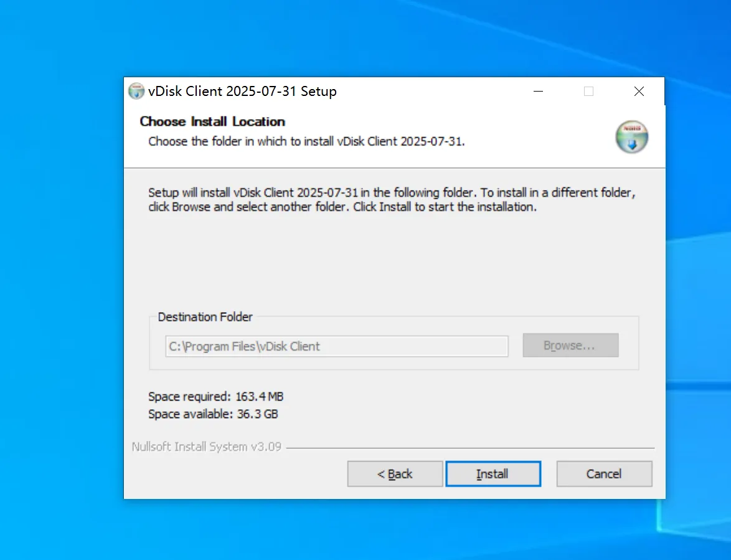The height and width of the screenshot is (560, 731).
Task: Click the 'Space available: 36.3 GB' text
Action: [213, 414]
